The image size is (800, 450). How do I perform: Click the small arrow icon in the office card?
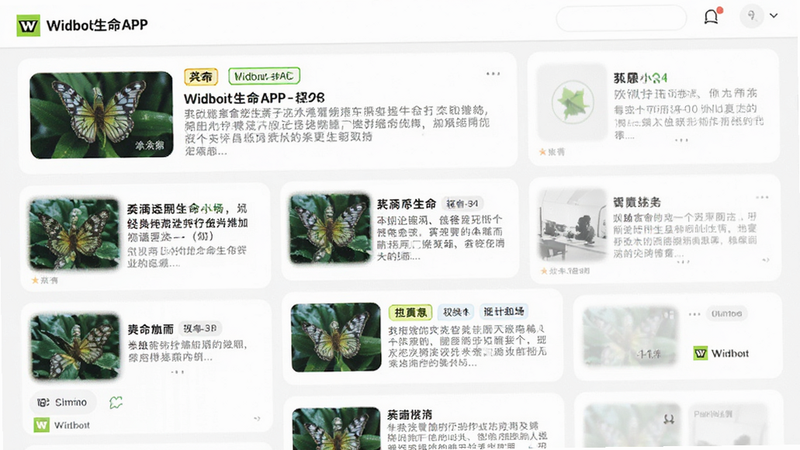tap(765, 260)
